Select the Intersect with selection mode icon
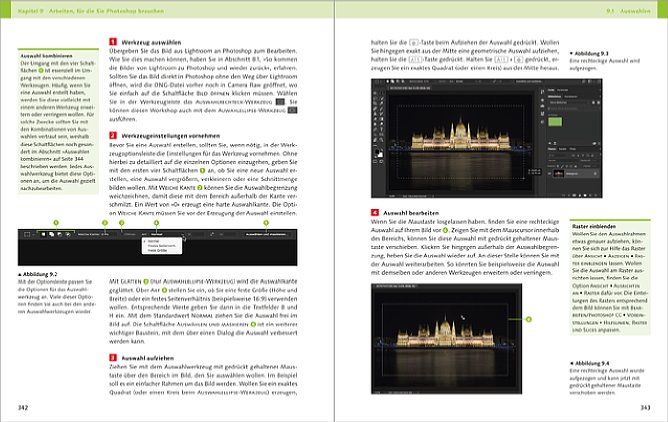Viewport: 668px width, 422px height. point(68,235)
